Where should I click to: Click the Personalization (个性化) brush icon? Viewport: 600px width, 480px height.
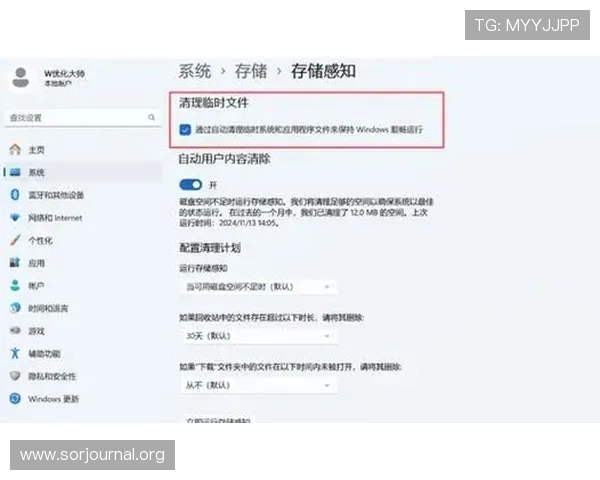pyautogui.click(x=15, y=240)
